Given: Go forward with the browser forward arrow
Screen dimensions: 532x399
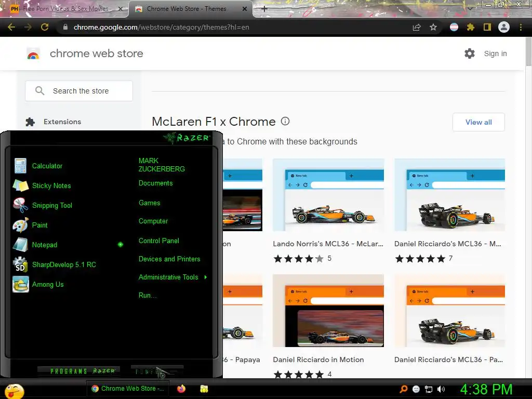Looking at the screenshot, I should [x=28, y=27].
